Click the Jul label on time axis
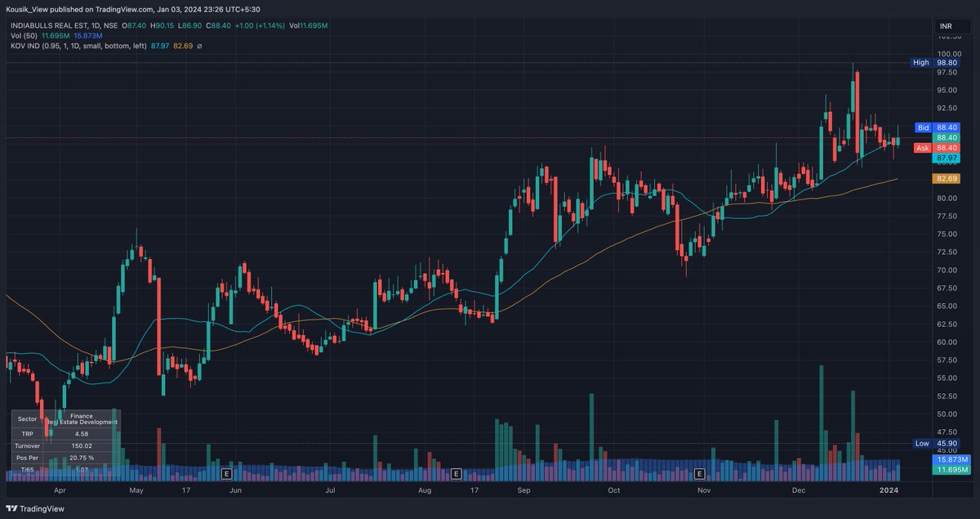The width and height of the screenshot is (980, 519). (x=330, y=490)
